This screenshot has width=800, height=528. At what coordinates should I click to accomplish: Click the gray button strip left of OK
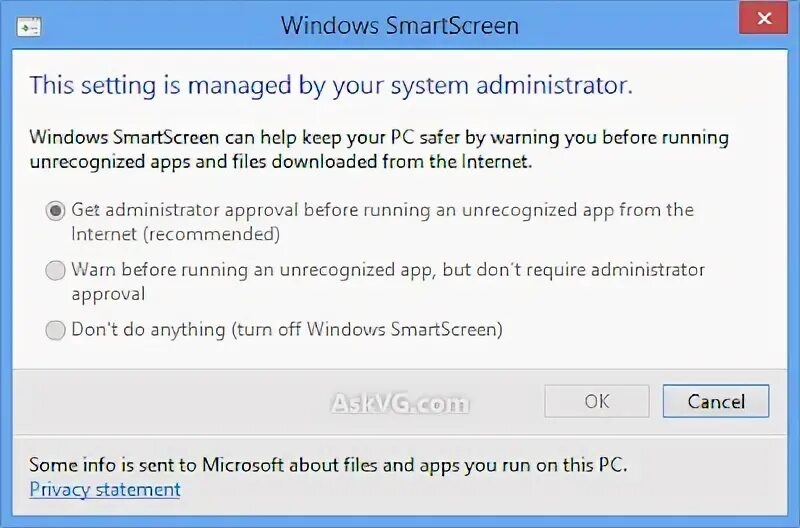(x=200, y=401)
